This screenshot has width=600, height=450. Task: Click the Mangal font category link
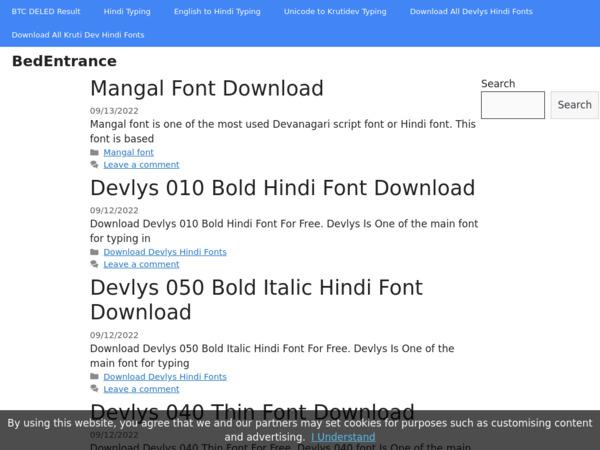129,152
